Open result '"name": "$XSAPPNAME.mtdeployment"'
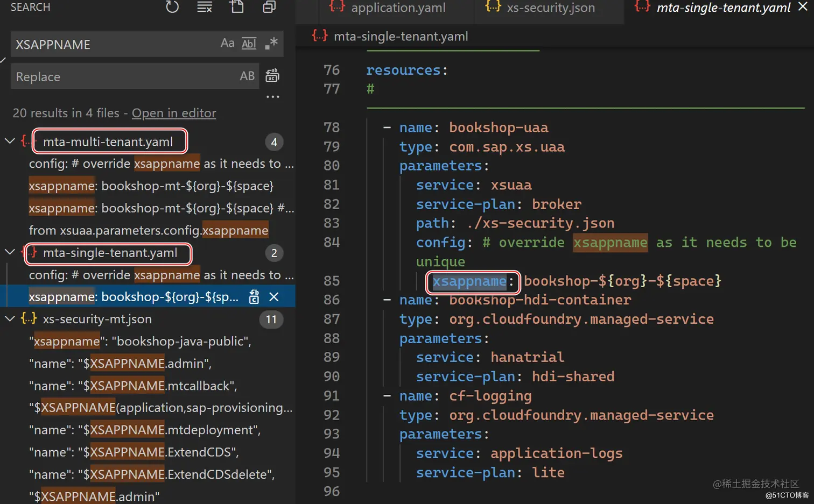Viewport: 814px width, 504px height. click(x=145, y=430)
